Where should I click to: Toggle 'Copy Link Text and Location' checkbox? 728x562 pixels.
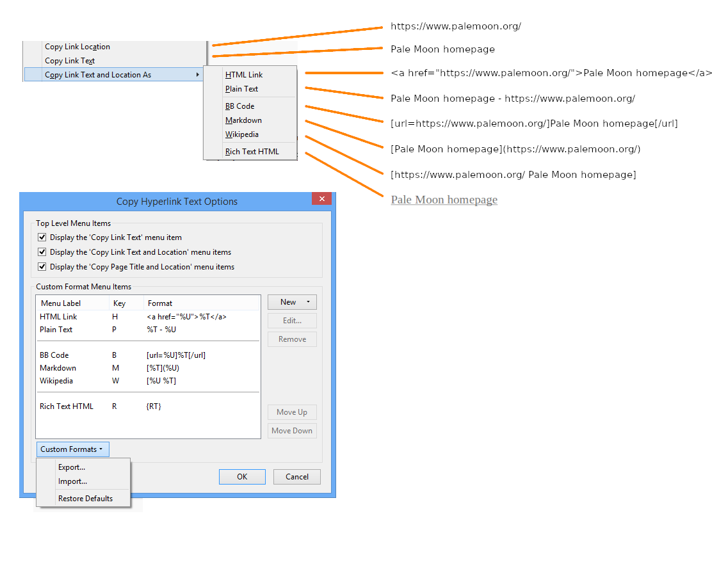(42, 252)
